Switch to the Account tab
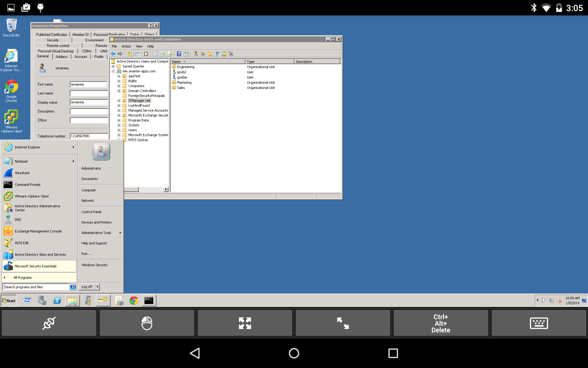 click(x=81, y=57)
